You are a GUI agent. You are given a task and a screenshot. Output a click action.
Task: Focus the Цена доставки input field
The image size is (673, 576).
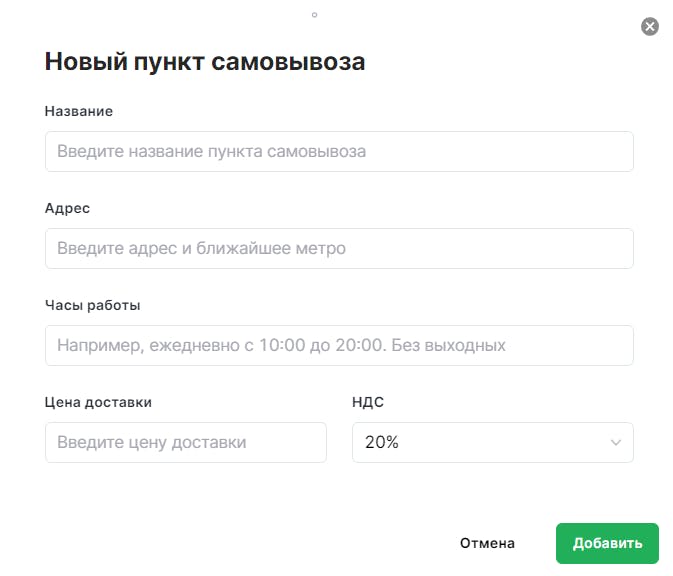186,443
